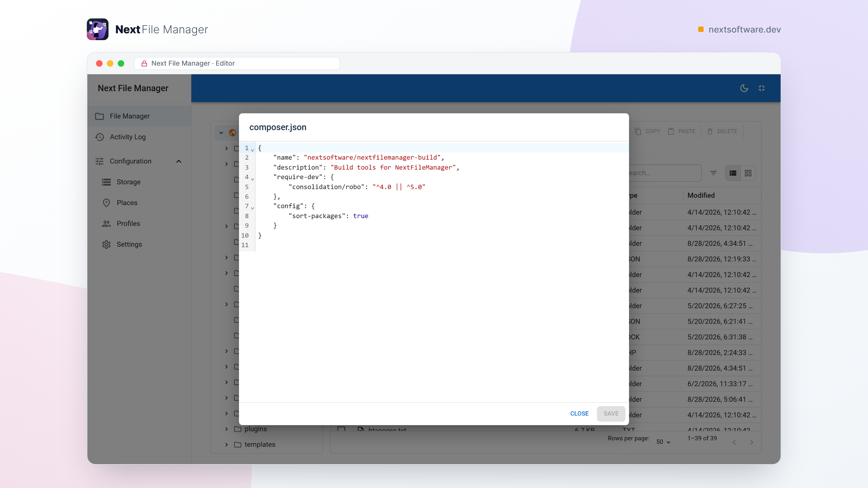Close the composer.json editor dialog
868x488 pixels.
tap(579, 413)
